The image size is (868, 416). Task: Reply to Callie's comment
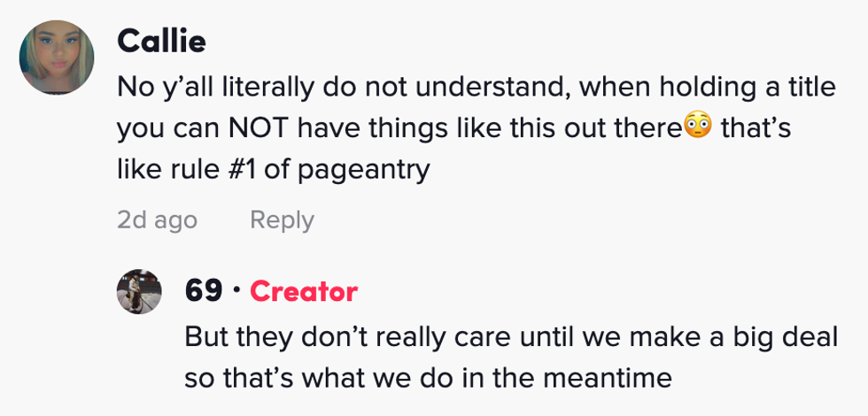pos(282,220)
